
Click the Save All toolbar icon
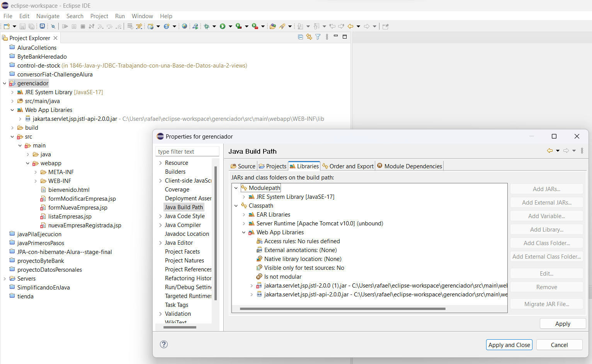click(x=32, y=26)
